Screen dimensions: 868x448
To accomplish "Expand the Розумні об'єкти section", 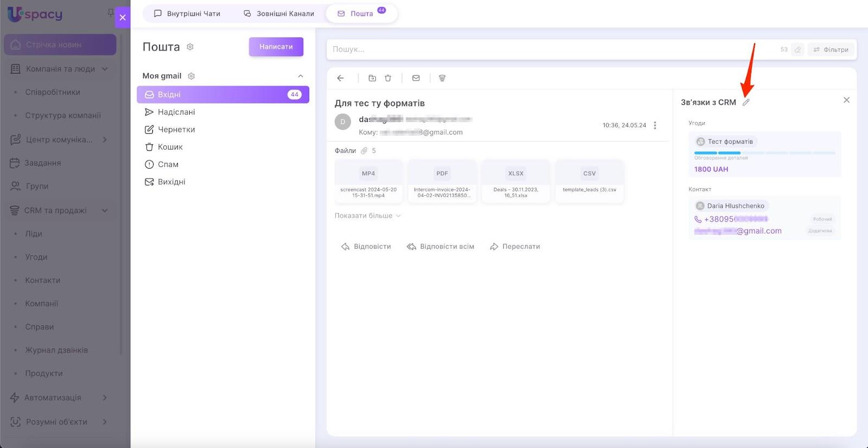I will 105,421.
